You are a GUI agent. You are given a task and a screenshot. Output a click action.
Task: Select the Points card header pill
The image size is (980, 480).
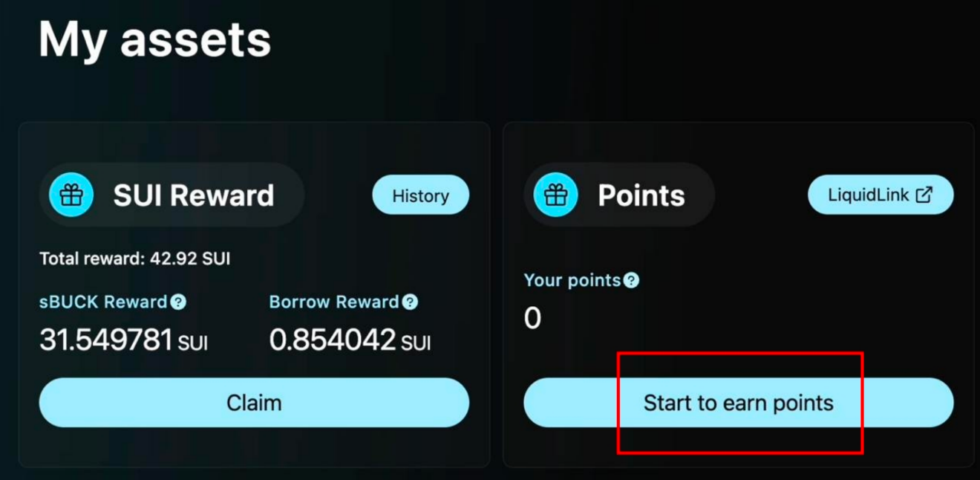(x=618, y=194)
